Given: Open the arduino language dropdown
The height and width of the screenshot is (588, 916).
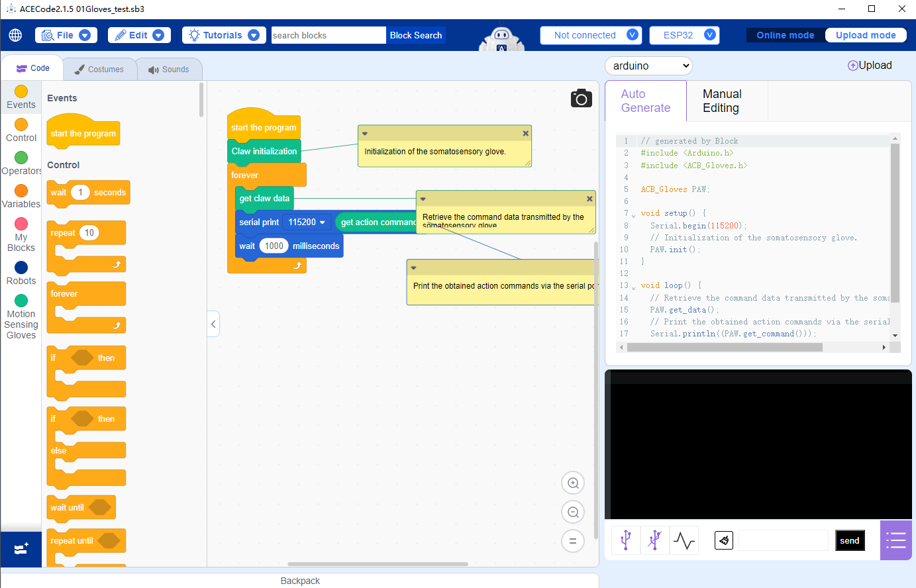Looking at the screenshot, I should 648,66.
